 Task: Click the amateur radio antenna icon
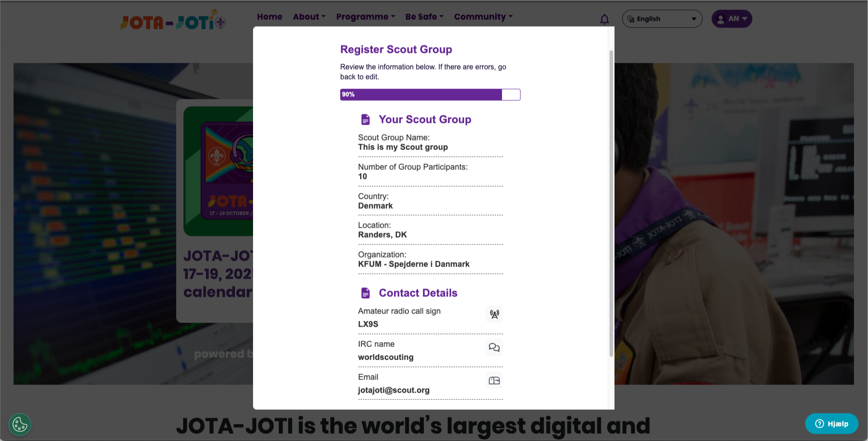494,314
